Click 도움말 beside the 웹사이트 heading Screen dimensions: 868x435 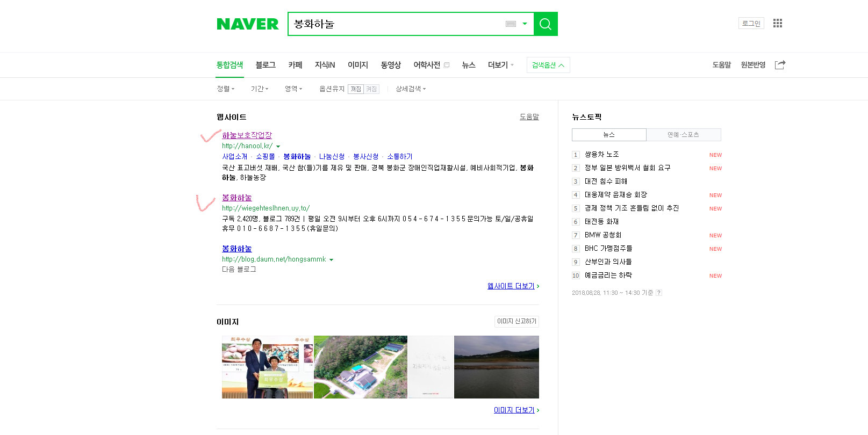point(529,117)
